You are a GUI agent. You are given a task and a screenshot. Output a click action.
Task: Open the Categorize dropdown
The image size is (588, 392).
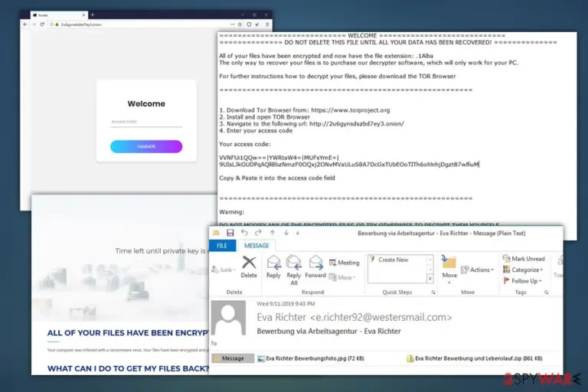(x=523, y=269)
